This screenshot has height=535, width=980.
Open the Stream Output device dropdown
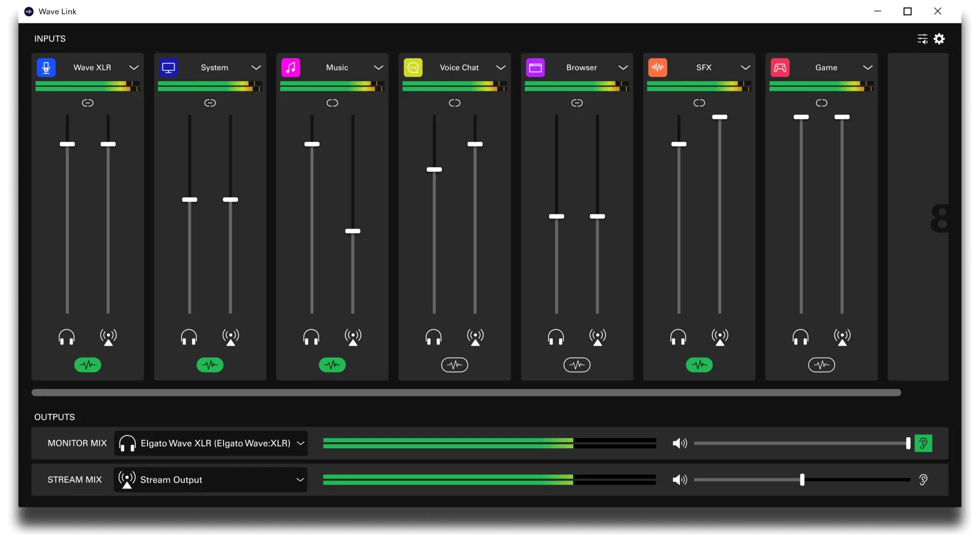pos(211,479)
